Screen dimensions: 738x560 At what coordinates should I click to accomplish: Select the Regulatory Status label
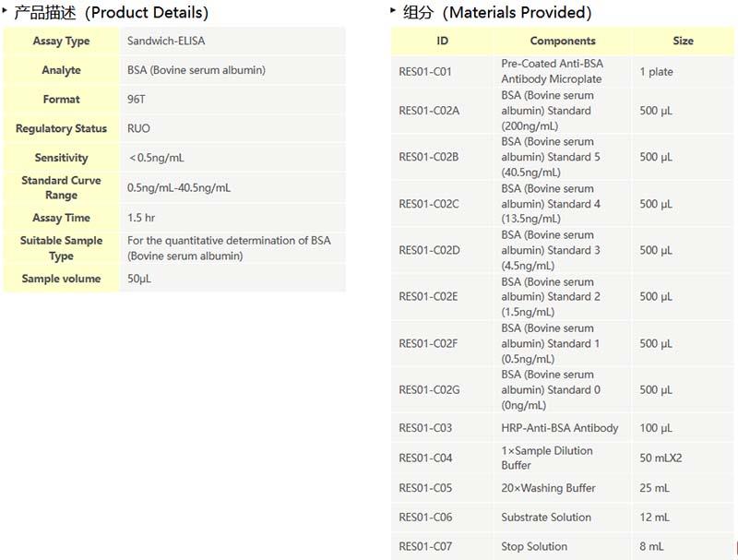[61, 129]
